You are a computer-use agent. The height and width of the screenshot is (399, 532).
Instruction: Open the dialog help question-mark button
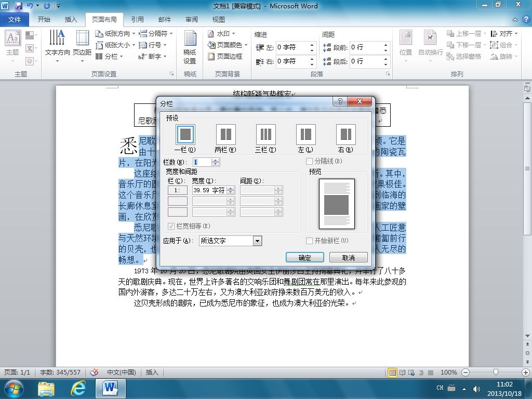pos(340,101)
